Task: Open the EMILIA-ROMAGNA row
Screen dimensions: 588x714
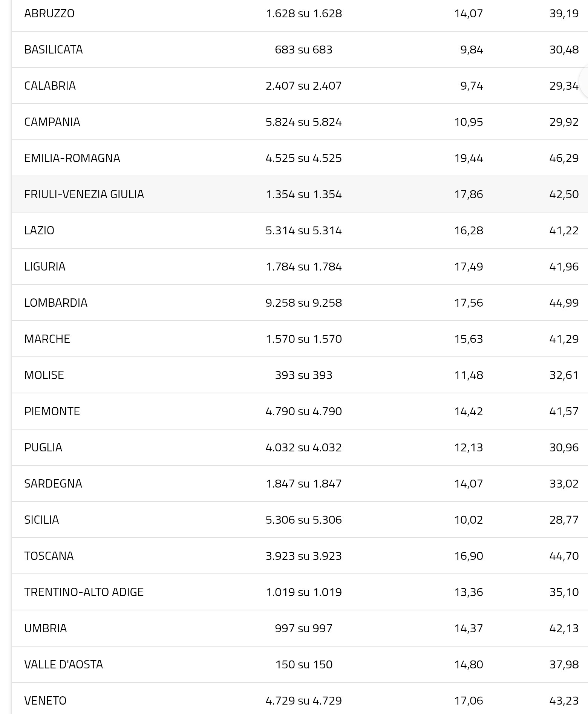Action: click(72, 158)
